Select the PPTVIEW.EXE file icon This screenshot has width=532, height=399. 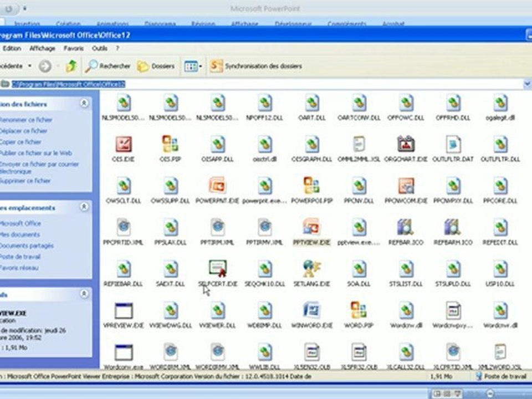tap(311, 227)
